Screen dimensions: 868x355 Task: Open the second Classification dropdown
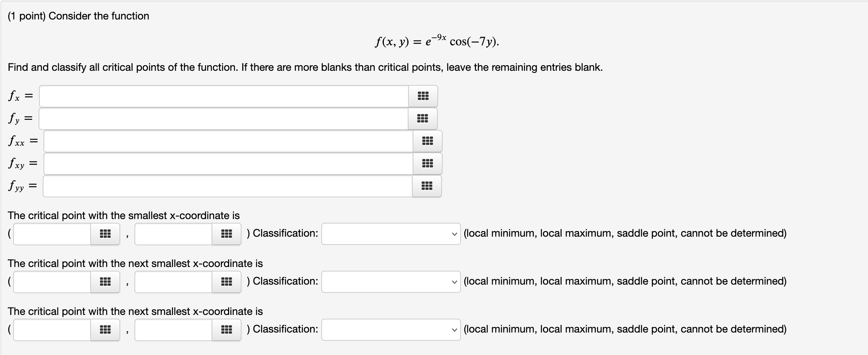[x=391, y=282]
